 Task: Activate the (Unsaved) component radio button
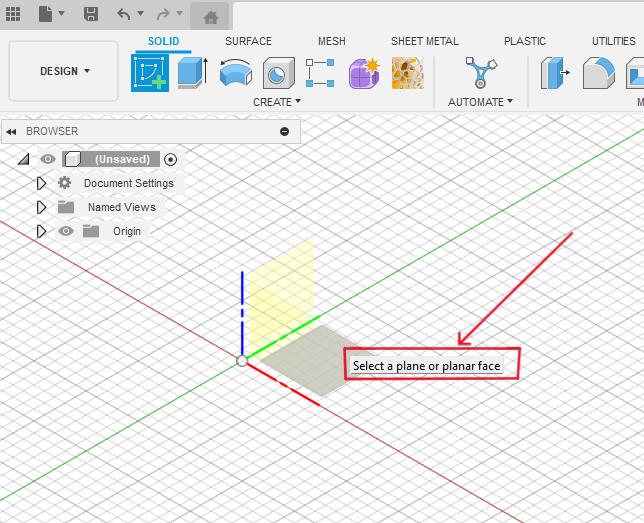[x=170, y=159]
